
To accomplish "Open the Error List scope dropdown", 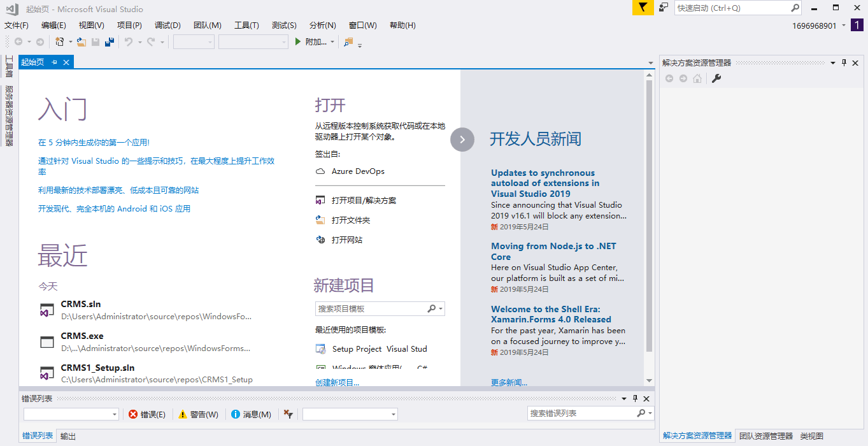I will (x=71, y=414).
